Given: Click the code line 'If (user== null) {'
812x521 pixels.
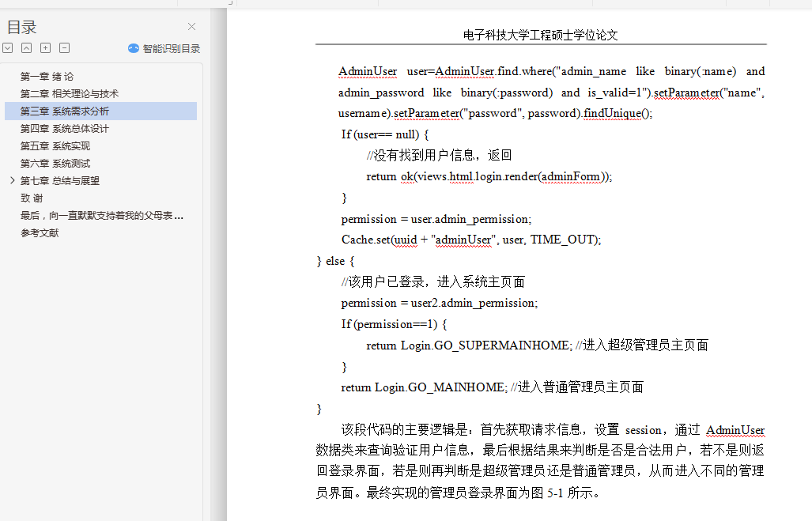Looking at the screenshot, I should (385, 134).
